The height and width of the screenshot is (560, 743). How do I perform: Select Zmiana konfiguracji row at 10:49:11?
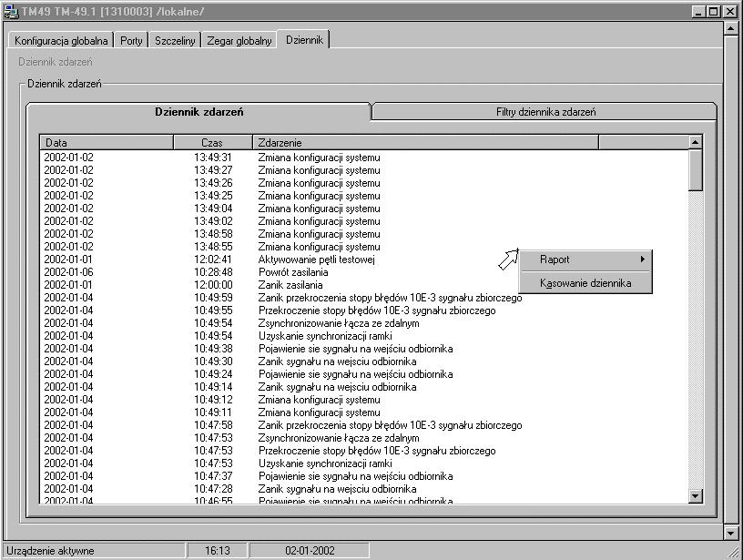364,412
